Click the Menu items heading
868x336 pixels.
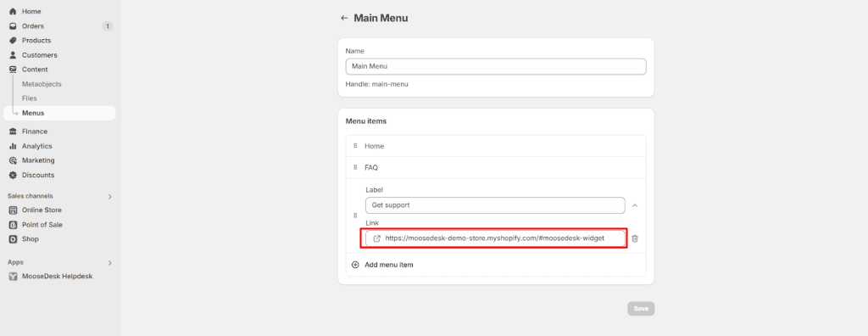[366, 120]
